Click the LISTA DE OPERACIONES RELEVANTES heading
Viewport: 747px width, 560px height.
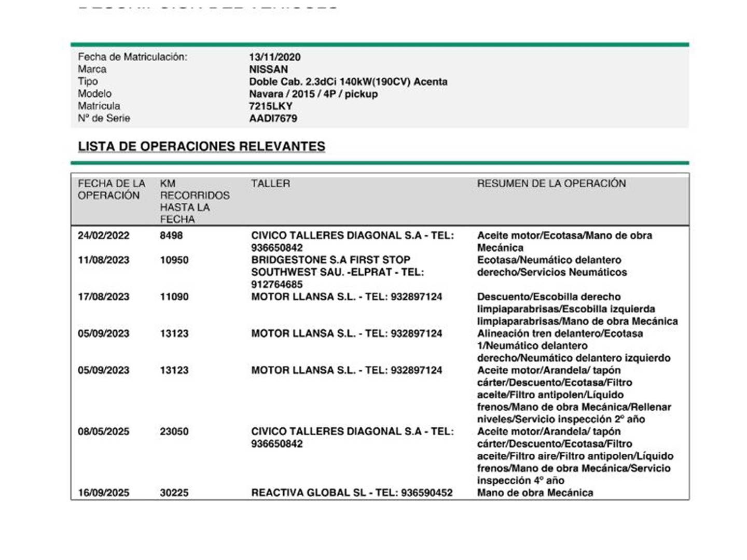pos(201,146)
